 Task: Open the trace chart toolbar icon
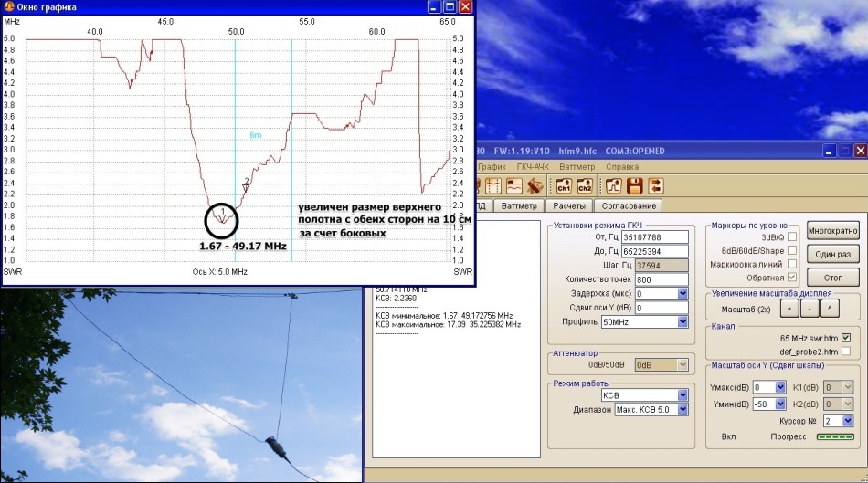coord(513,186)
